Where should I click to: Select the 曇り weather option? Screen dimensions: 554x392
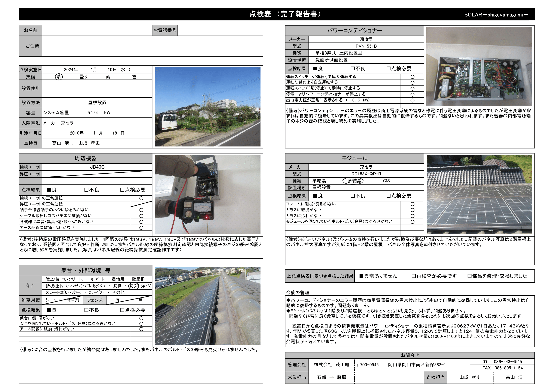click(x=83, y=77)
